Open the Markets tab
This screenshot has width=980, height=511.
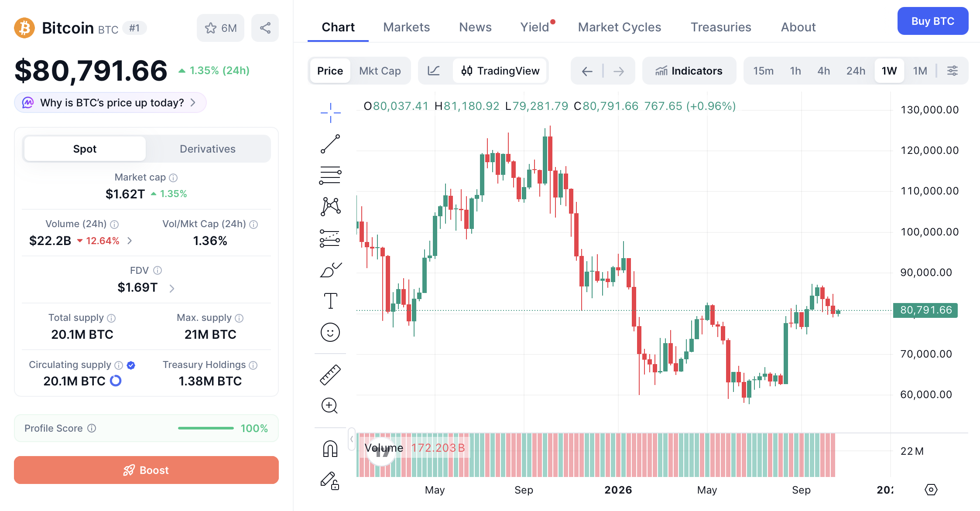click(406, 27)
